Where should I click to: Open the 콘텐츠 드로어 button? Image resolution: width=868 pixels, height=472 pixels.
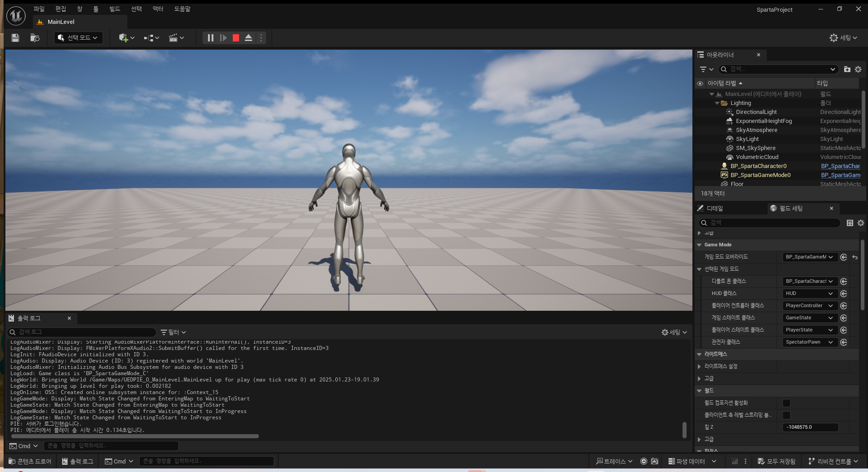[x=30, y=461]
